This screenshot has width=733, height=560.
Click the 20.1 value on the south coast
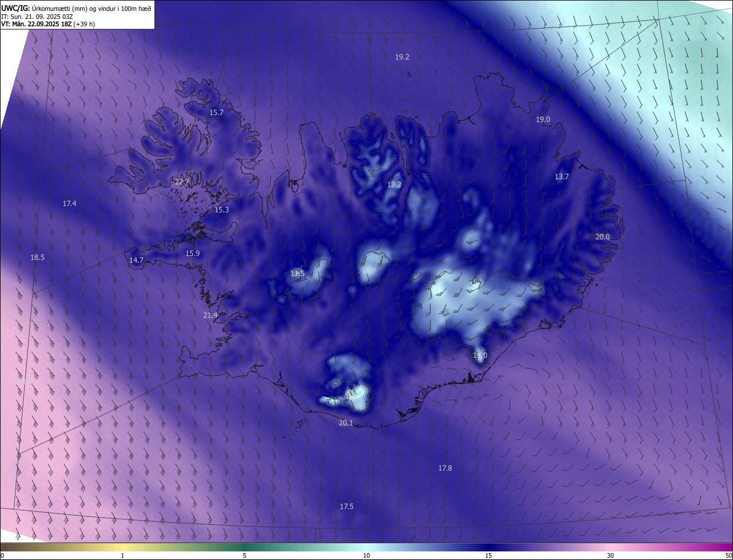346,423
